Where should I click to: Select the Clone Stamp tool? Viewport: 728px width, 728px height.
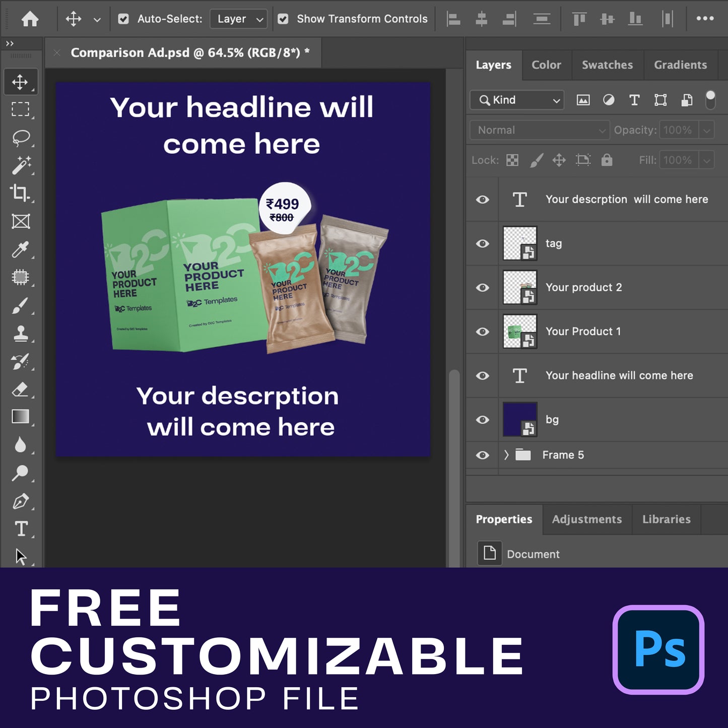coord(21,334)
